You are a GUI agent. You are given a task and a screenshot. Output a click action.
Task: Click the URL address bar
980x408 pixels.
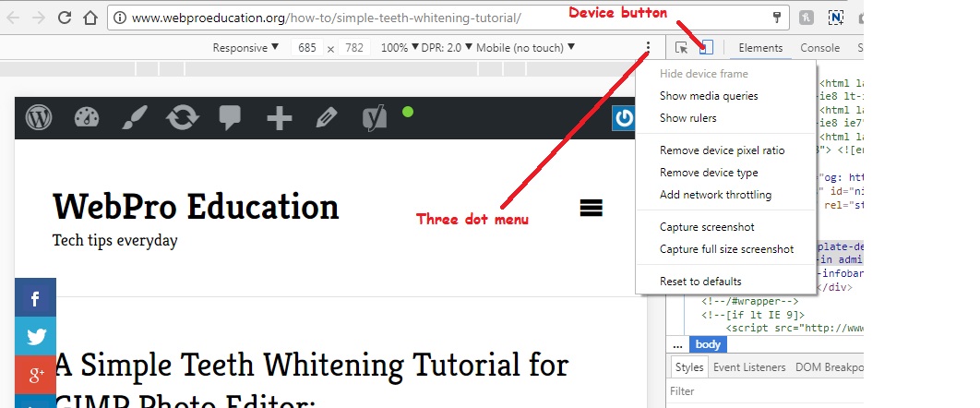(448, 18)
